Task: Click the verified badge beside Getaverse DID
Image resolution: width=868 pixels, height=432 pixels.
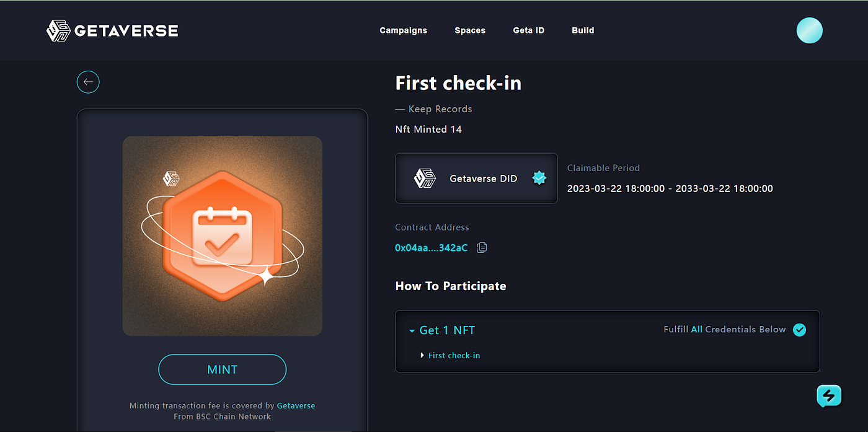Action: [539, 179]
